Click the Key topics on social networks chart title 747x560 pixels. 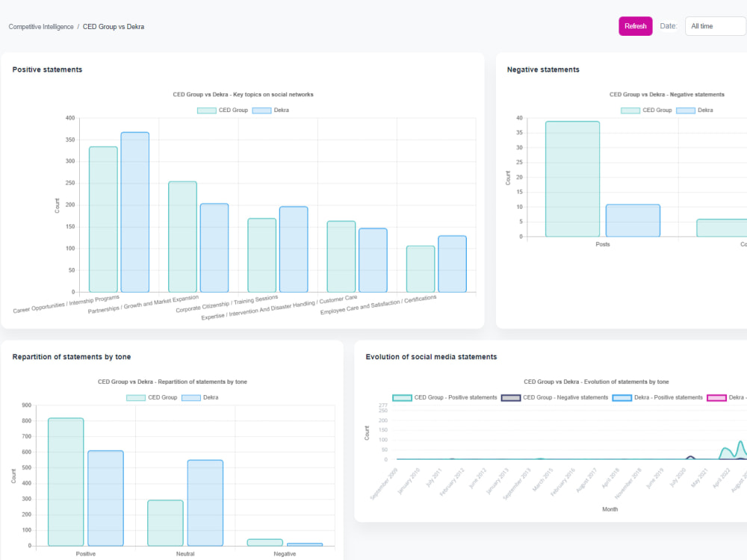[243, 94]
